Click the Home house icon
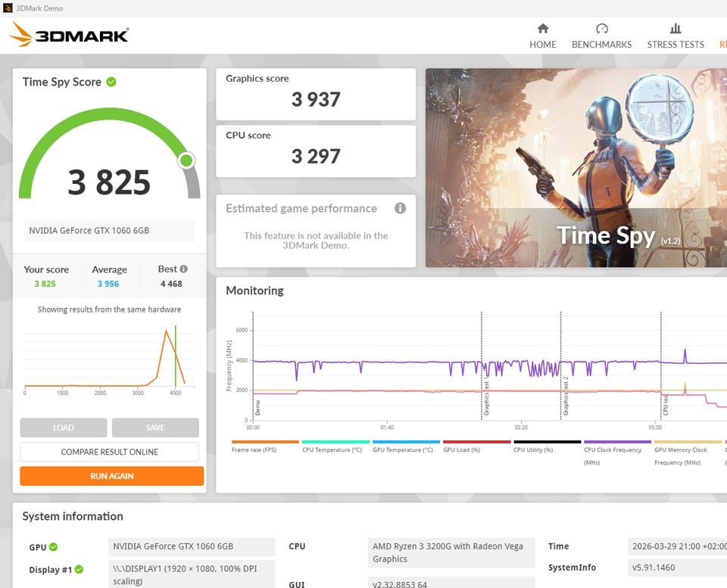 pos(542,29)
